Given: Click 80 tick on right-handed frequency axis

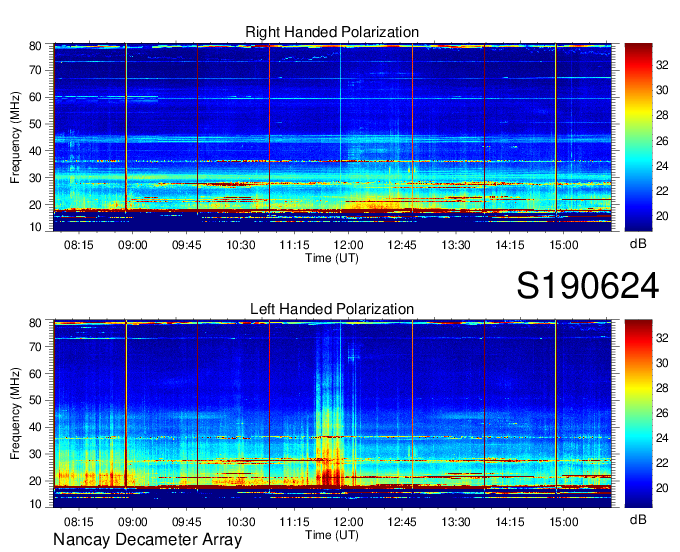Looking at the screenshot, I should (35, 46).
